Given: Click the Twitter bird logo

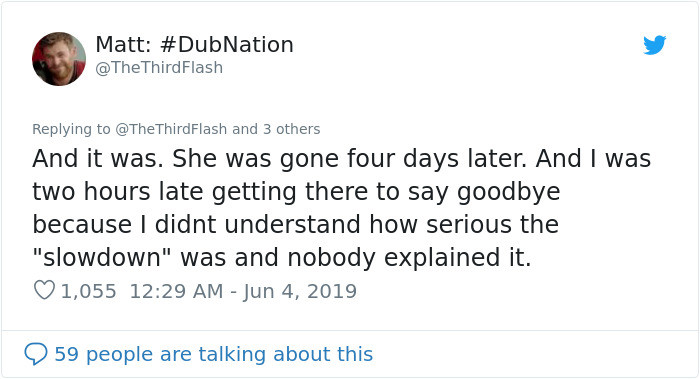Looking at the screenshot, I should tap(654, 45).
